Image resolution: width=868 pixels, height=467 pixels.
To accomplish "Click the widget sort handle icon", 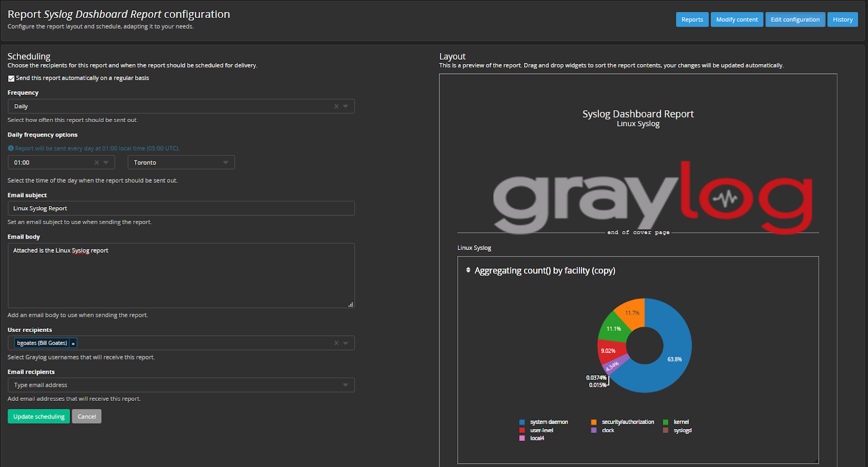I will [468, 270].
